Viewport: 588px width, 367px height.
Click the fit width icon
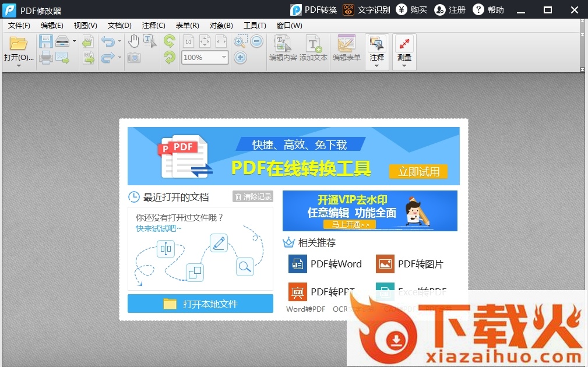click(221, 41)
